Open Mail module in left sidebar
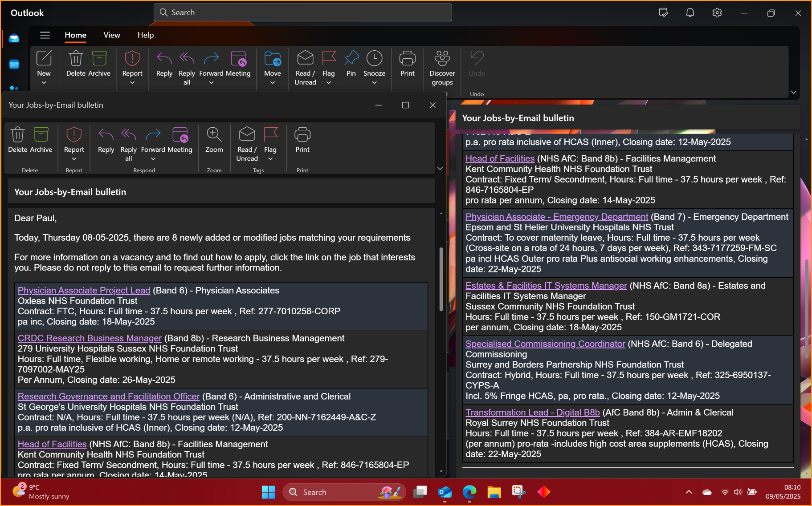 [x=14, y=38]
